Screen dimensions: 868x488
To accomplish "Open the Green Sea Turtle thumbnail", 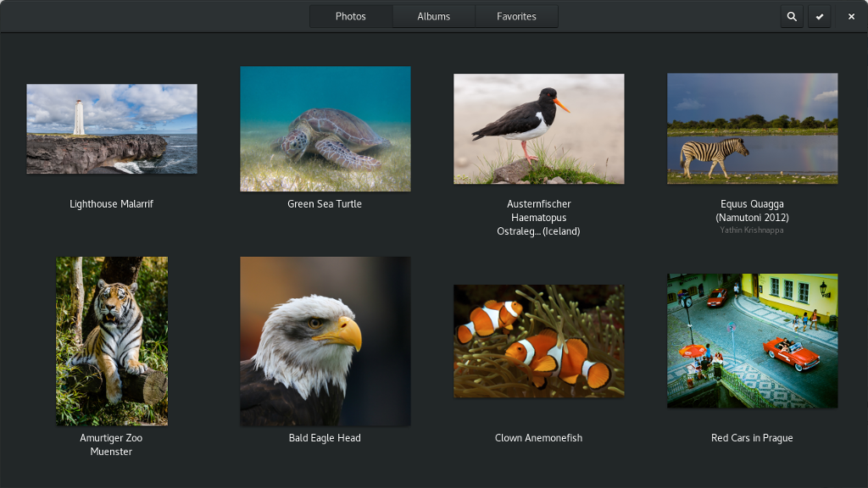I will click(x=325, y=129).
